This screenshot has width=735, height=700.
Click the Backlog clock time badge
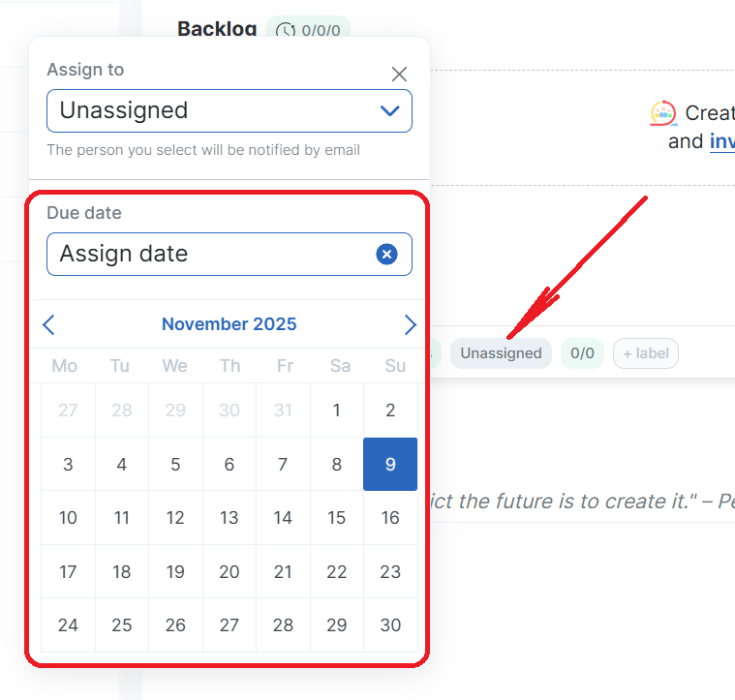pos(308,30)
